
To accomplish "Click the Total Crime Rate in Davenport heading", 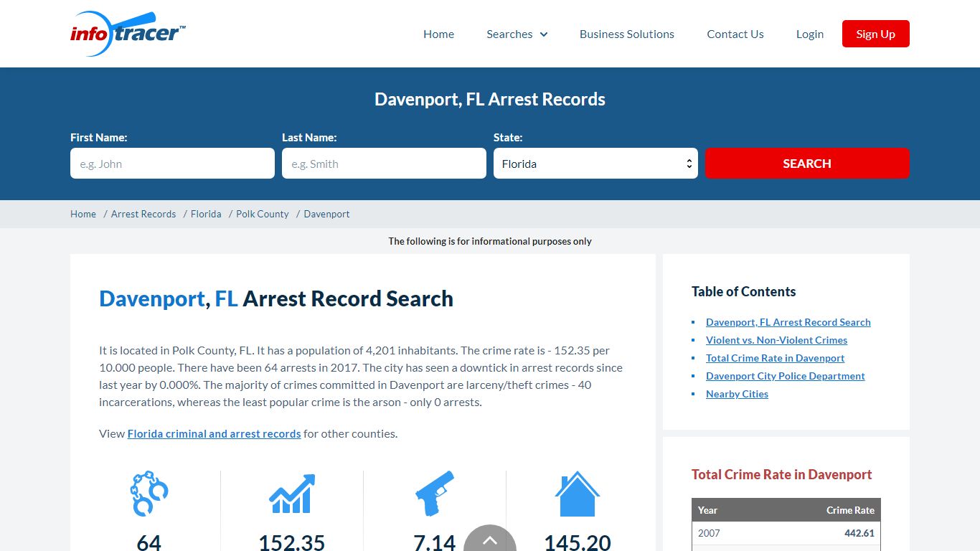I will (781, 474).
